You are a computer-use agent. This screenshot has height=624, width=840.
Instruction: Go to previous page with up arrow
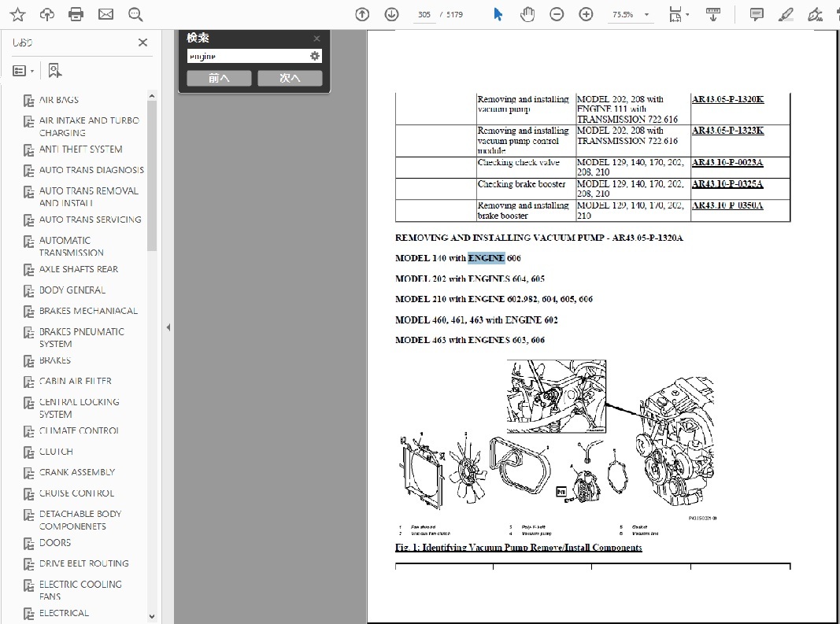[x=362, y=14]
